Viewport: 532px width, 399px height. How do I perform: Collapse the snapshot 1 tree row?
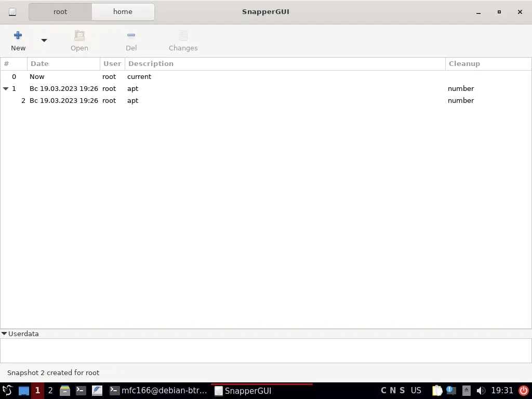(6, 89)
